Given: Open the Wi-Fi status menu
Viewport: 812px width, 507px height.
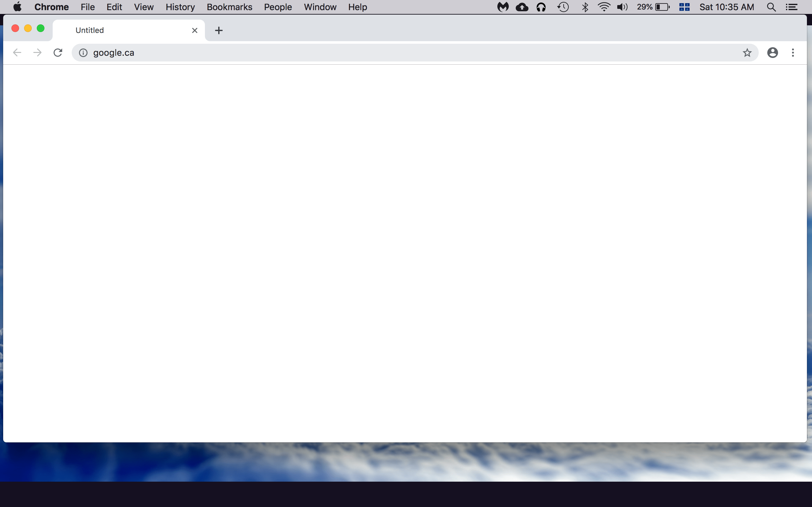Looking at the screenshot, I should (x=604, y=7).
